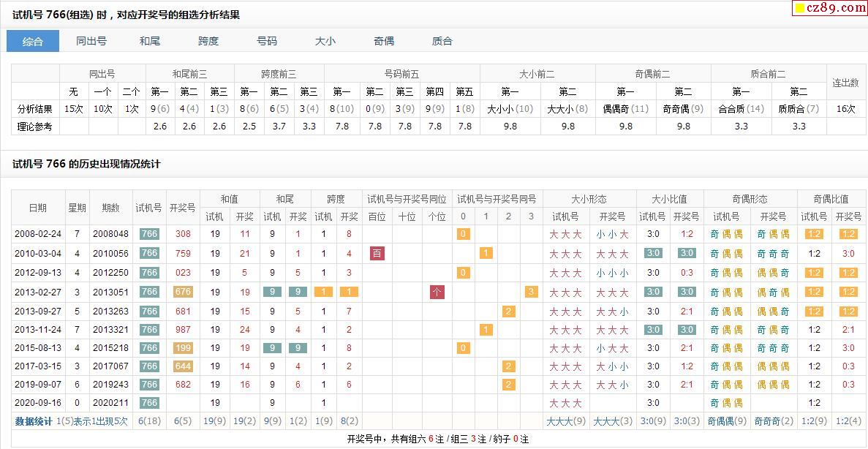Click the red 个 position badge
868x449 pixels.
[437, 292]
